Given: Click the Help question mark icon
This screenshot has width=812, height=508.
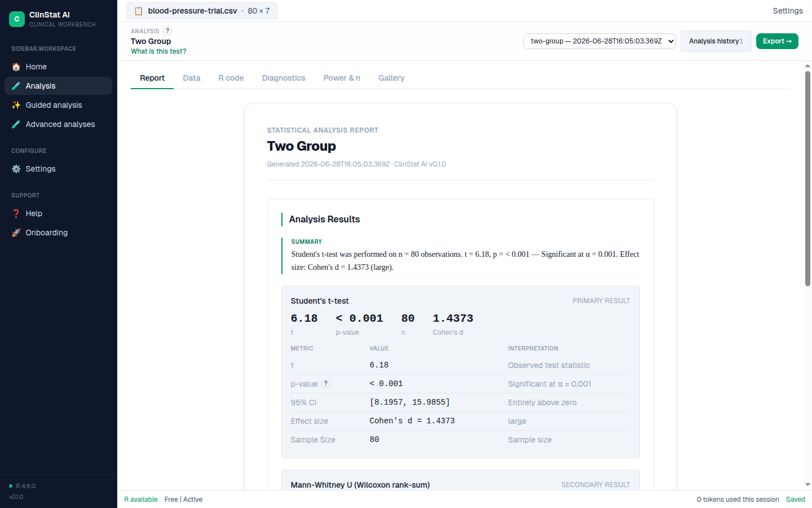Looking at the screenshot, I should tap(16, 213).
